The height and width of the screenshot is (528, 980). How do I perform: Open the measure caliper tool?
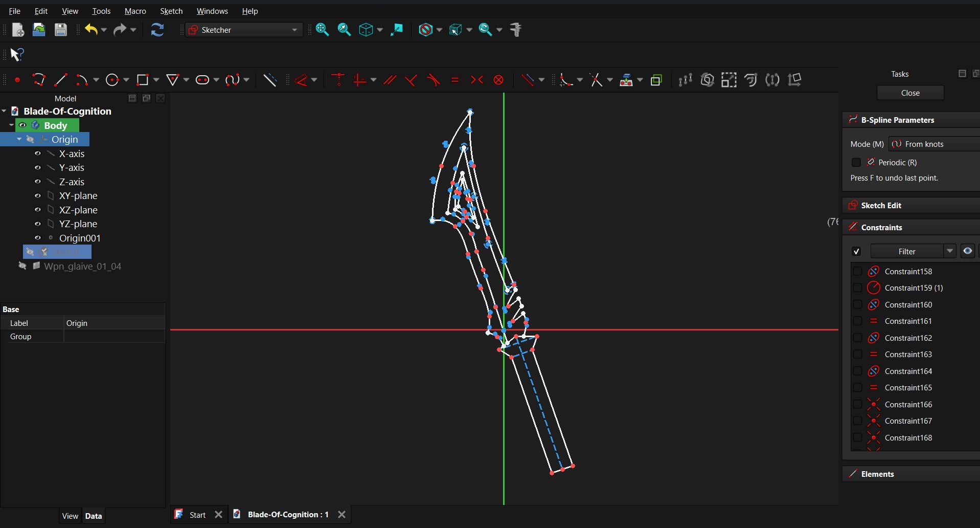tap(516, 30)
